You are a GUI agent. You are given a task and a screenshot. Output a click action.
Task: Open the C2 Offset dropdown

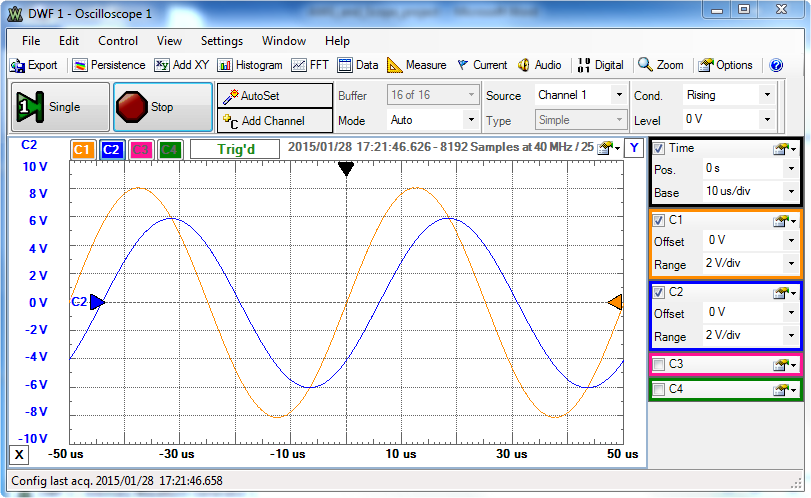(750, 312)
